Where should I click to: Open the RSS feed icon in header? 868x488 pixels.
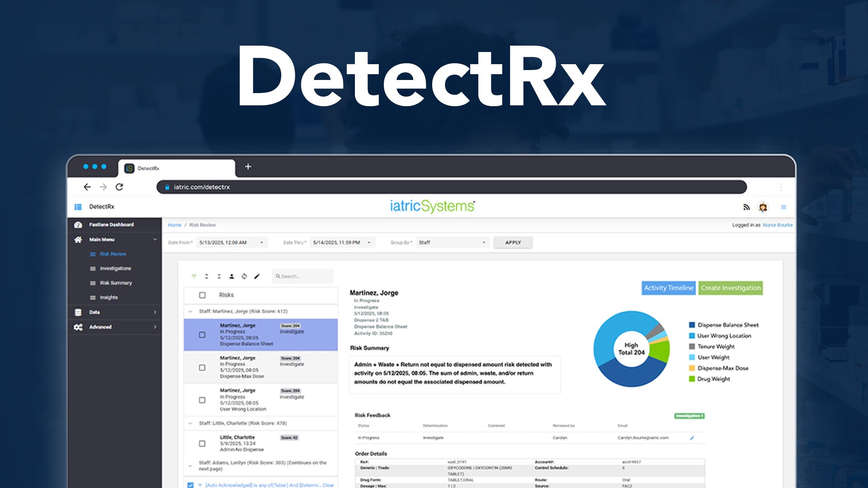click(746, 207)
